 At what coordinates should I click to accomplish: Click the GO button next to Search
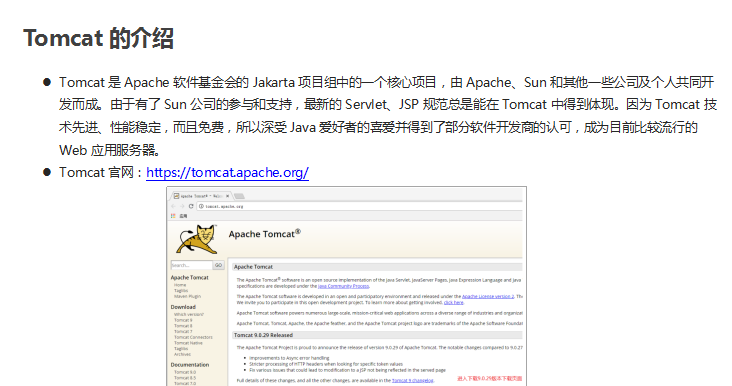click(218, 265)
